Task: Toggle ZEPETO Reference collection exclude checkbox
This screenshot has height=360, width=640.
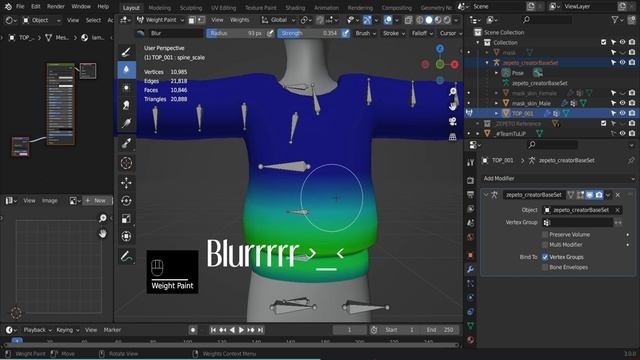Action: click(604, 123)
